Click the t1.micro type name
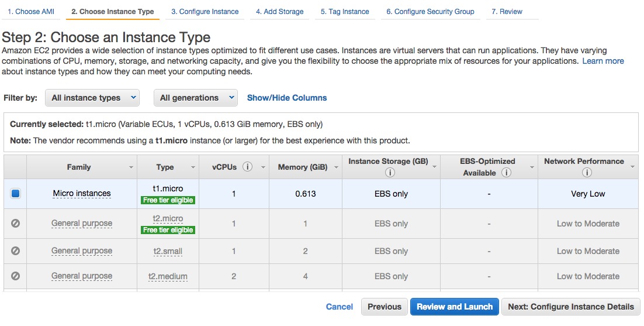644x326 pixels. tap(168, 188)
